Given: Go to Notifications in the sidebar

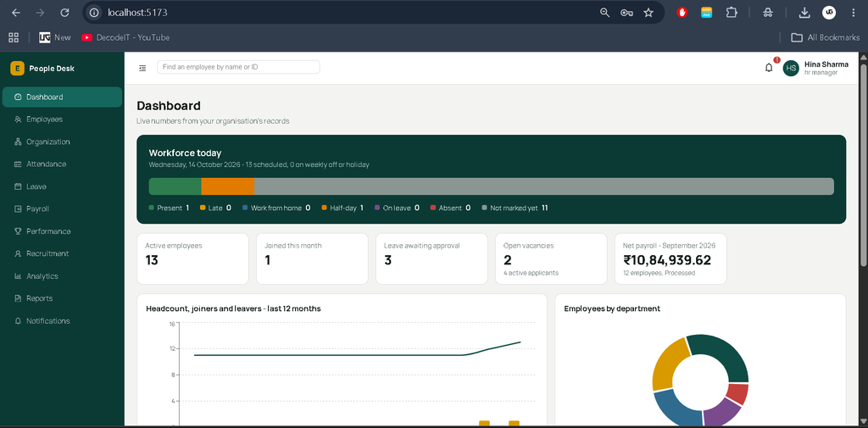Looking at the screenshot, I should (x=62, y=320).
